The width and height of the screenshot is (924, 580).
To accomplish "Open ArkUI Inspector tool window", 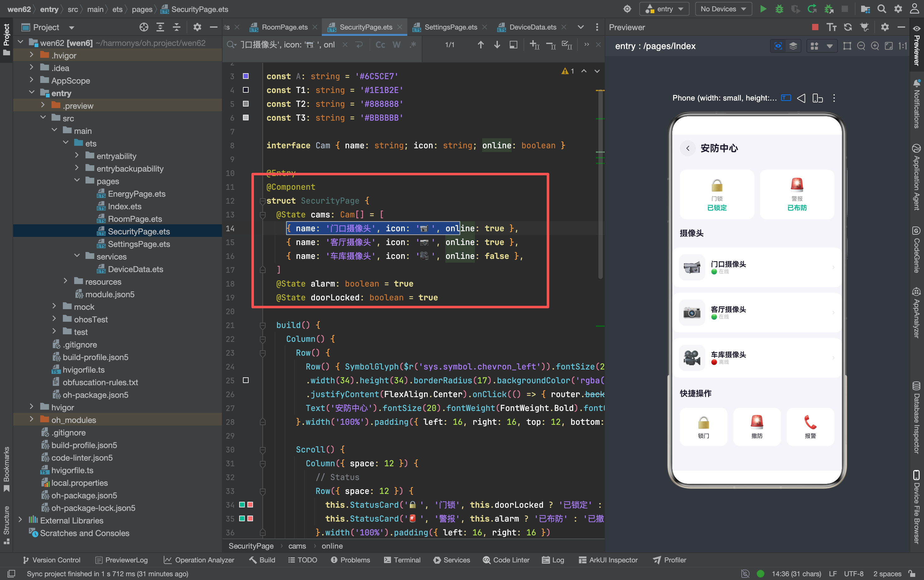I will 608,560.
